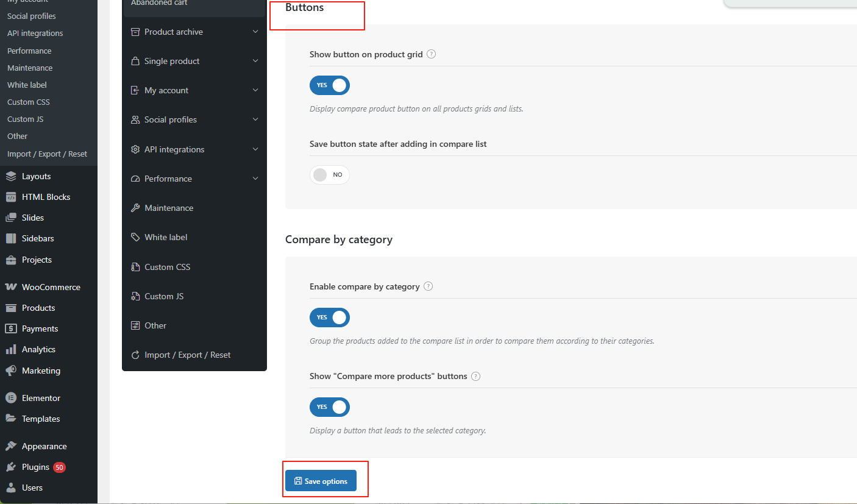The image size is (857, 504).
Task: Expand My account section chevron
Action: pyautogui.click(x=255, y=90)
